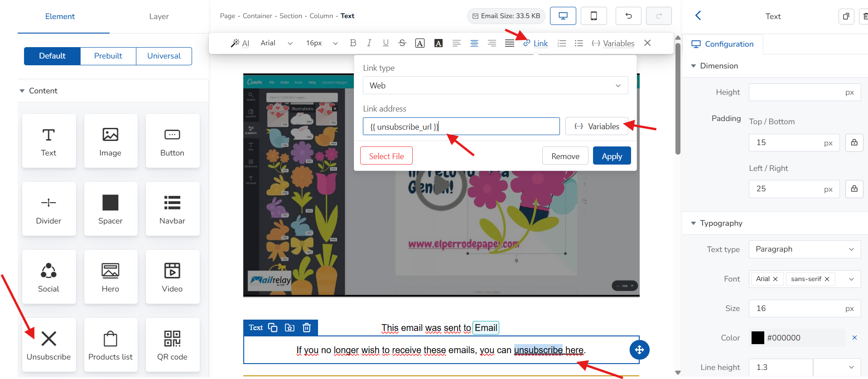Copy the selected Text block
The height and width of the screenshot is (379, 868).
[273, 327]
